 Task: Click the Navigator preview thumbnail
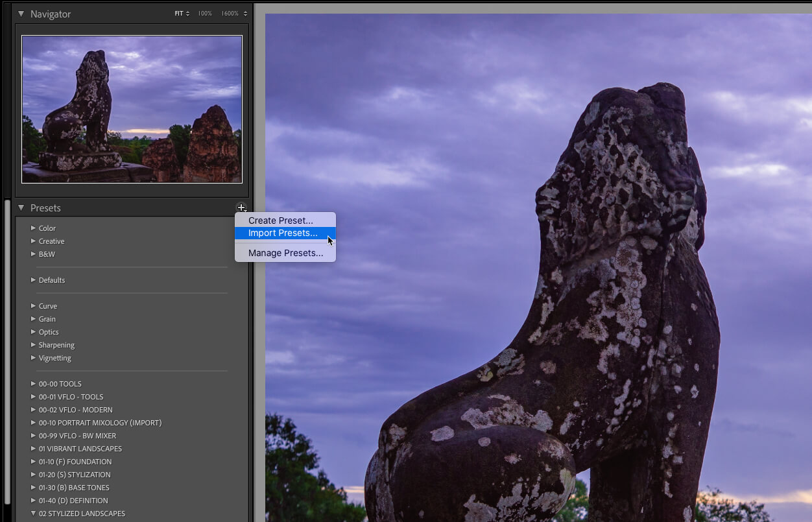(x=132, y=109)
